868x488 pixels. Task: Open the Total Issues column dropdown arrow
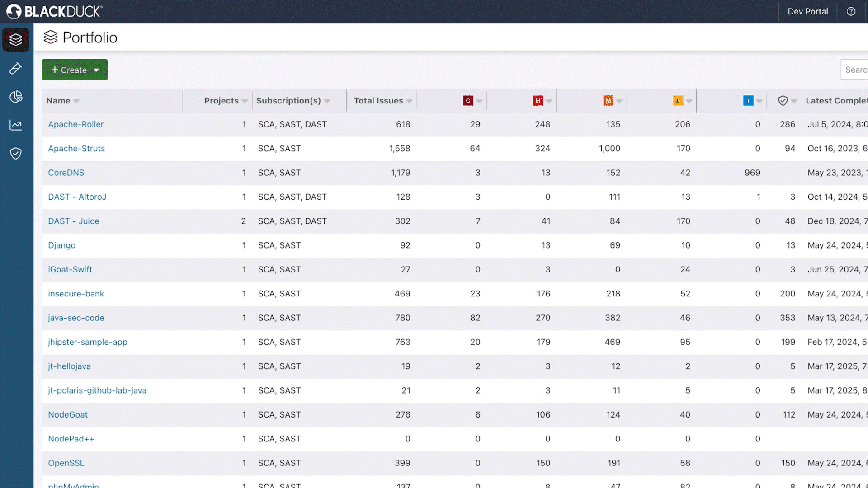point(409,101)
